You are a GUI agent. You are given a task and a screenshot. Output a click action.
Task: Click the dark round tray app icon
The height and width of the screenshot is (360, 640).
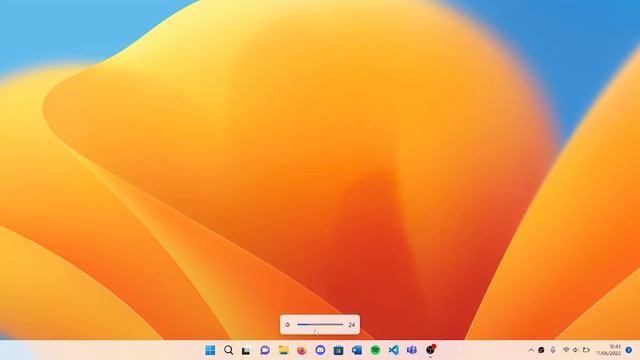[541, 350]
